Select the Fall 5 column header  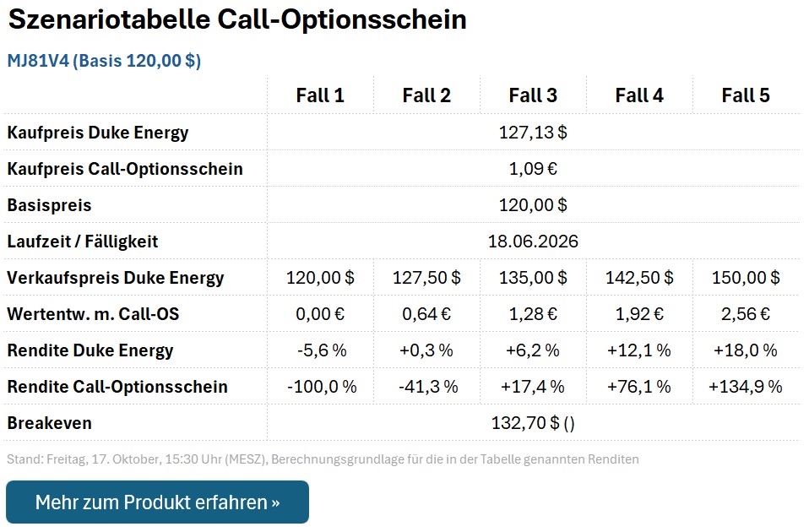[x=746, y=95]
